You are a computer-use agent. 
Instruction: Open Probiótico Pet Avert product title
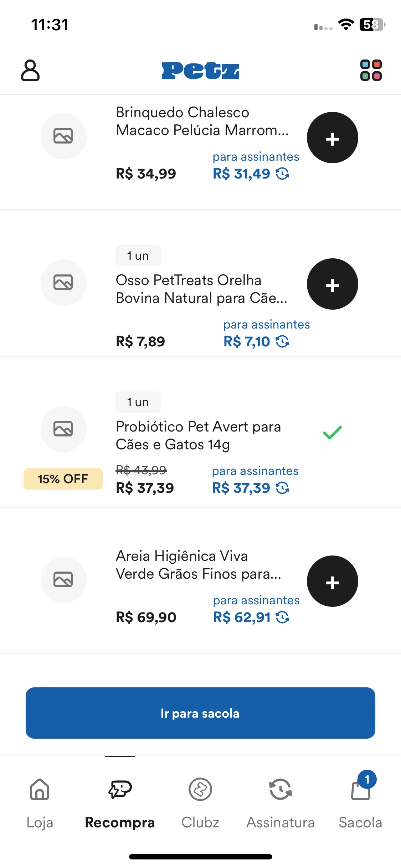pos(199,435)
